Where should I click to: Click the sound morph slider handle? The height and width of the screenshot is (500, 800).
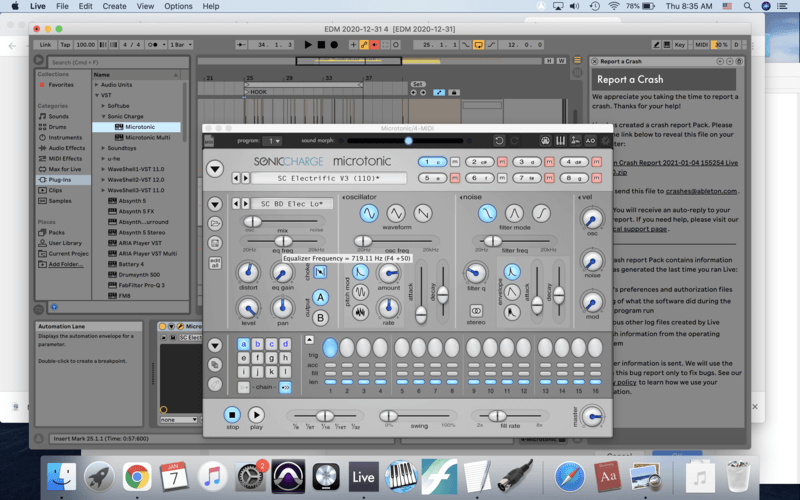408,140
